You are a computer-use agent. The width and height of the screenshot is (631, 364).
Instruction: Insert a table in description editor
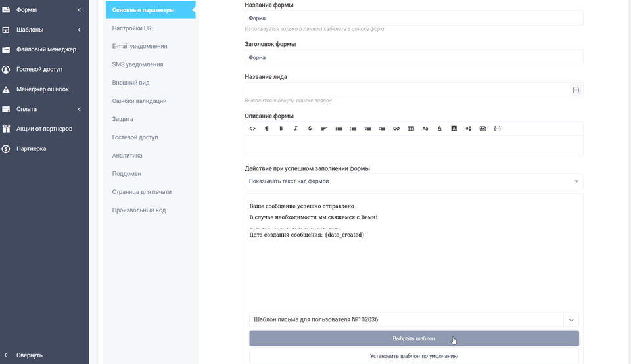[410, 129]
